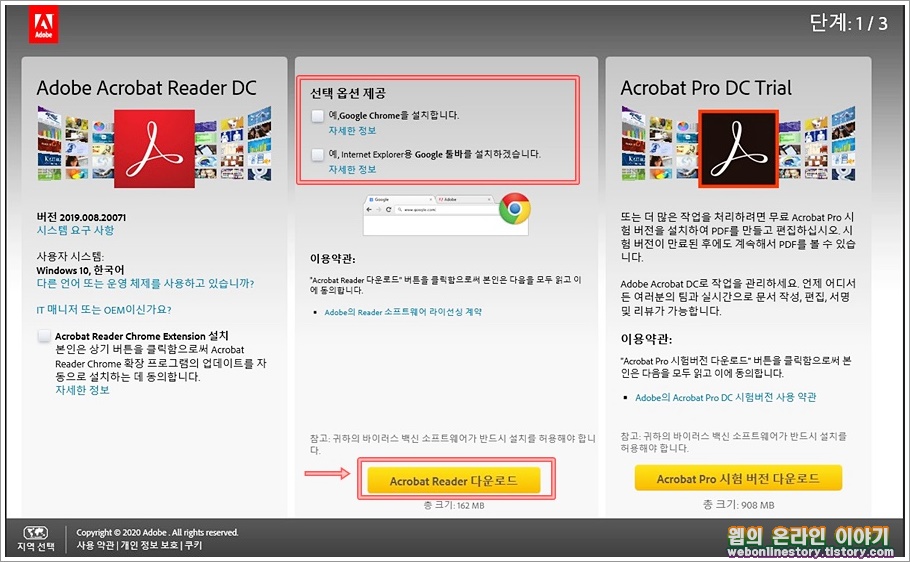
Task: Click the Adobe Acrobat Reader DC heading
Action: pos(146,88)
